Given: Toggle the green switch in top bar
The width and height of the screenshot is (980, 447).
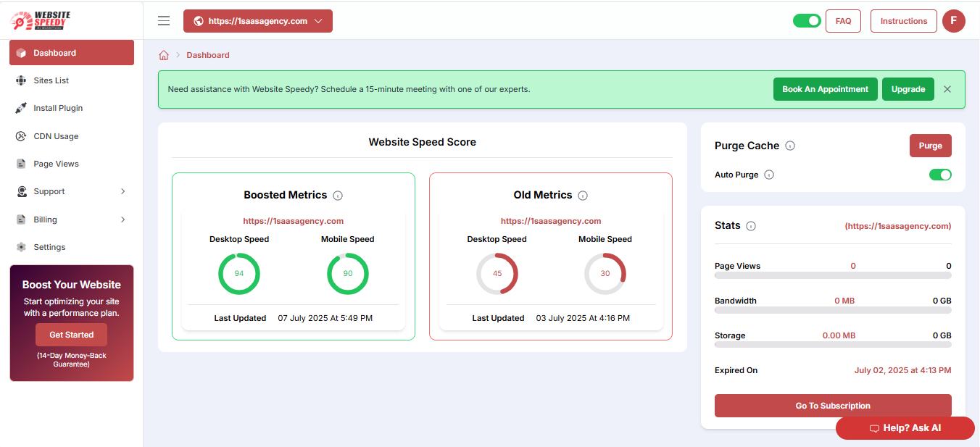Looking at the screenshot, I should click(807, 21).
